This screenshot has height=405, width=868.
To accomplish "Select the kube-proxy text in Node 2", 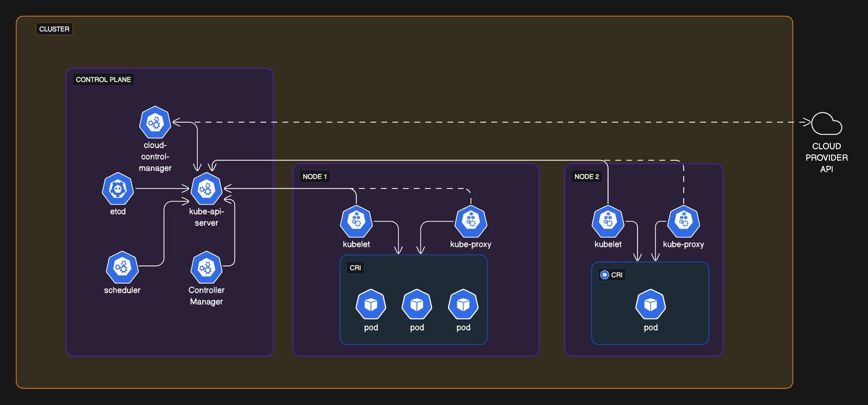I will pyautogui.click(x=684, y=244).
